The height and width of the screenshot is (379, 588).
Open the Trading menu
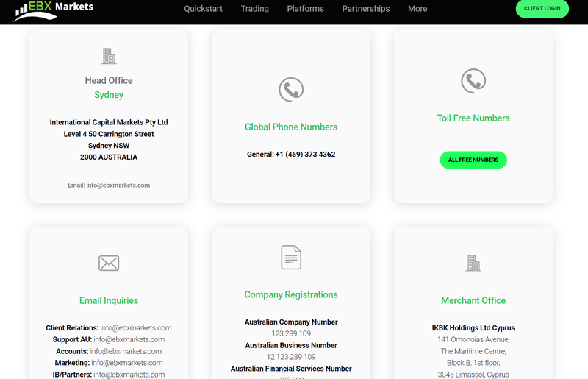(x=254, y=9)
